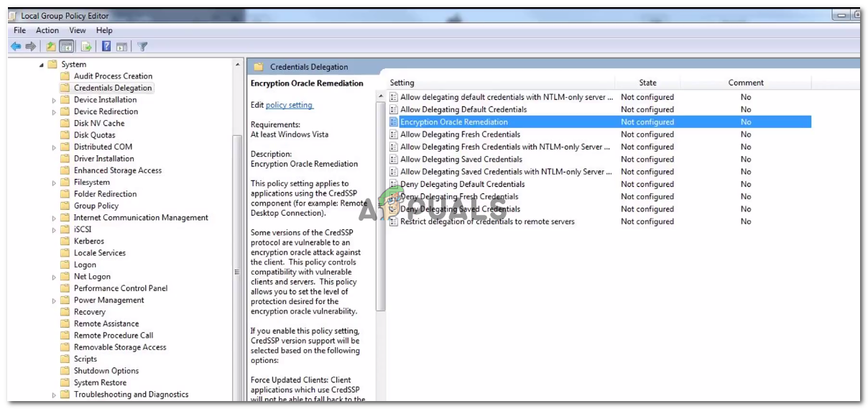Open the View menu
Viewport: 868px width, 409px height.
(78, 30)
